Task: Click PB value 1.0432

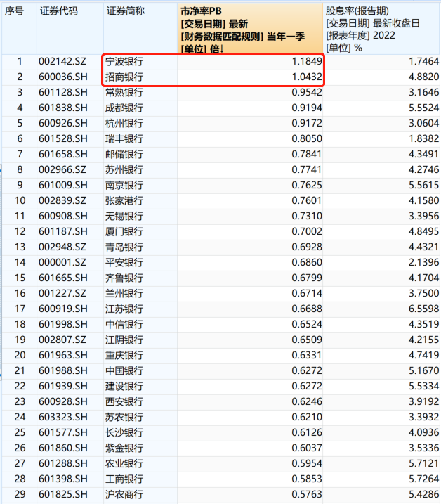Action: [x=307, y=77]
